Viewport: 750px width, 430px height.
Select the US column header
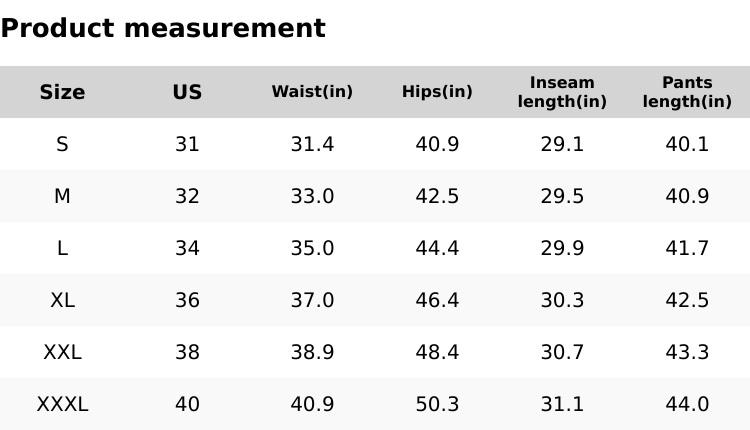click(187, 92)
